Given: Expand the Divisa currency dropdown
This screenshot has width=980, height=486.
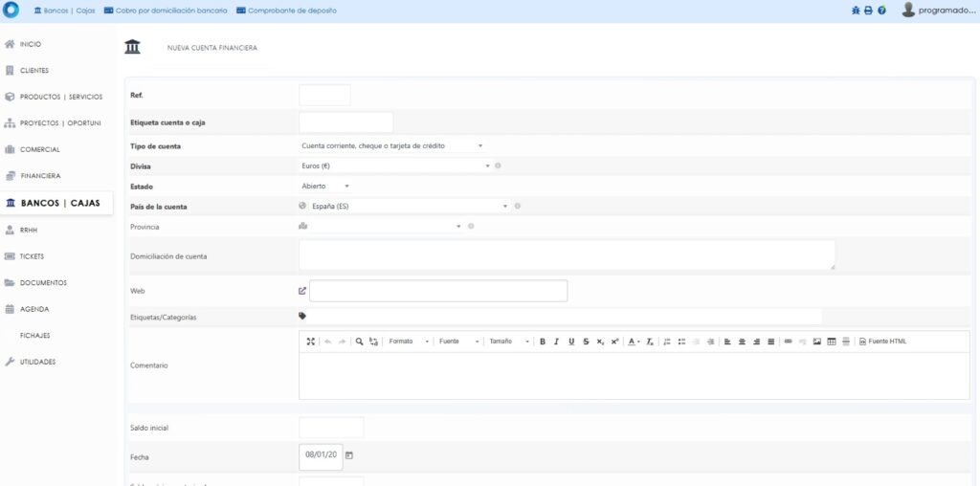Looking at the screenshot, I should [394, 166].
